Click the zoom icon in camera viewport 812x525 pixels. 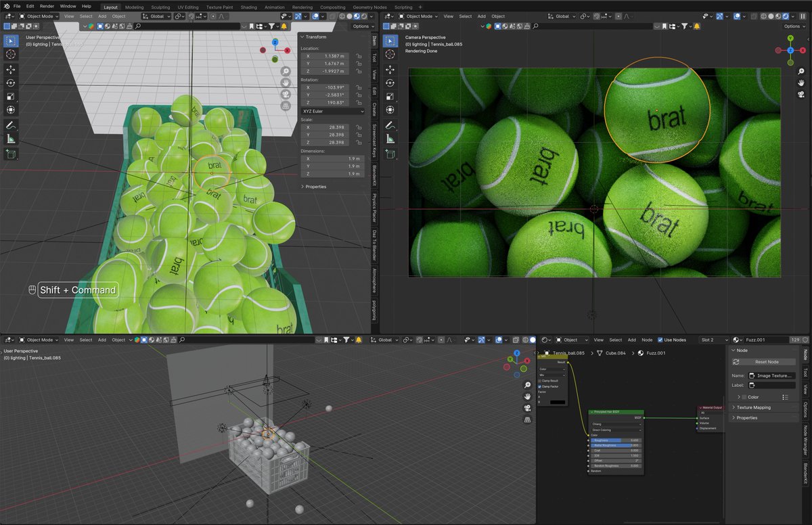801,71
